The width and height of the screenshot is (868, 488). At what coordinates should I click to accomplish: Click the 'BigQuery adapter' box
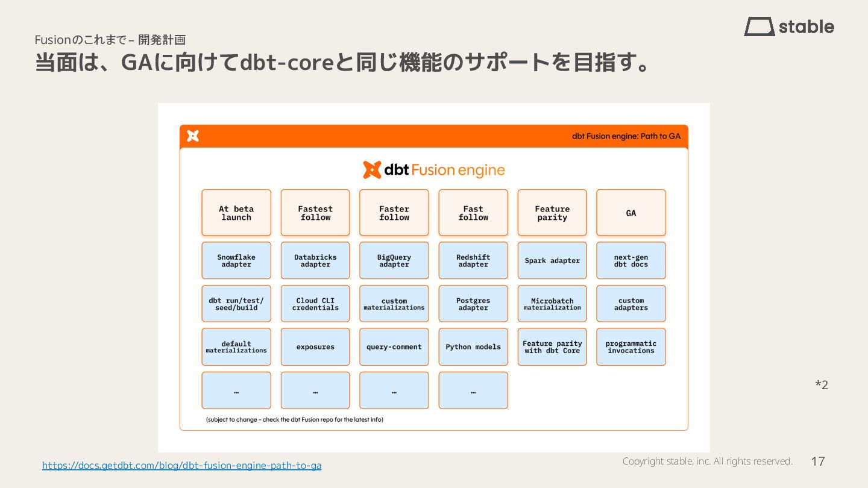coord(394,261)
